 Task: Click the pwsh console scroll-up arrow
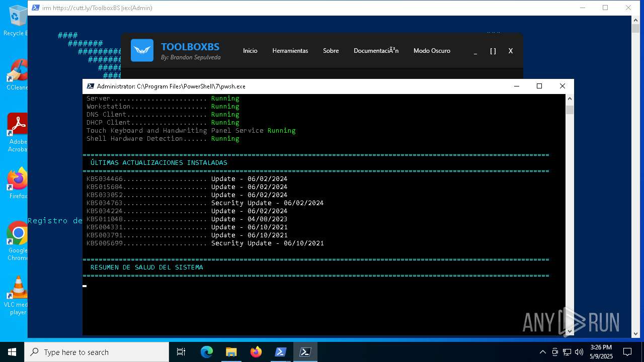coord(570,99)
